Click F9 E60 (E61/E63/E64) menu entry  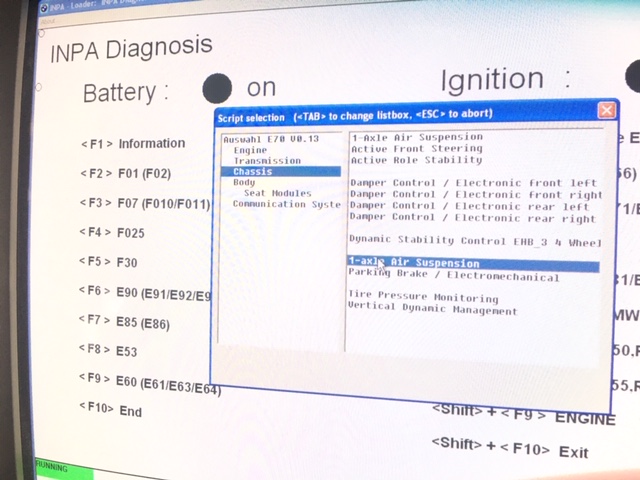click(149, 384)
